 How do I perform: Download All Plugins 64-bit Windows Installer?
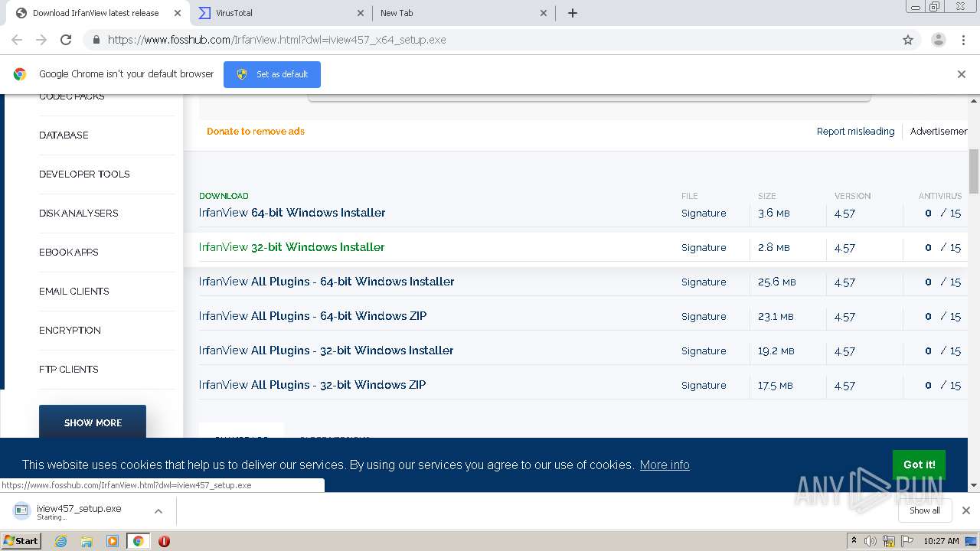[326, 282]
